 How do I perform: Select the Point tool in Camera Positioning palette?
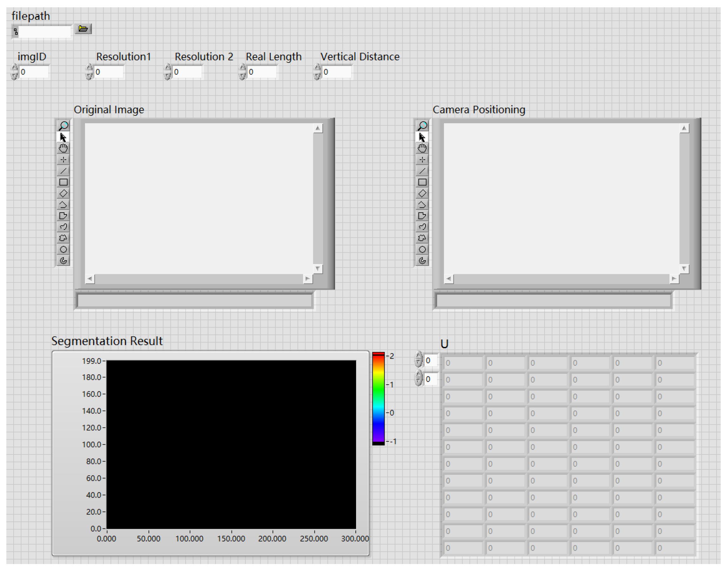click(x=422, y=159)
